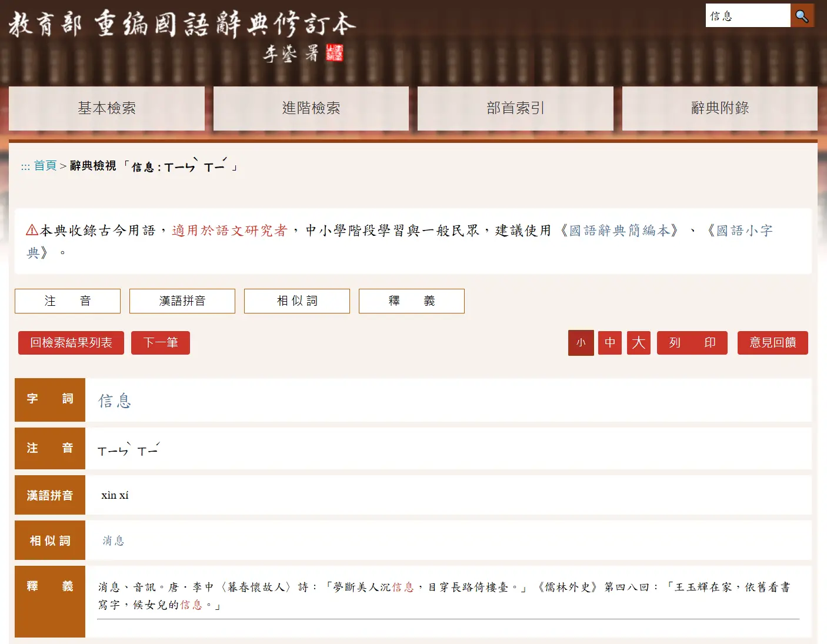Screen dimensions: 827x644
Task: Open the 基本檢索 tab
Action: (x=106, y=108)
